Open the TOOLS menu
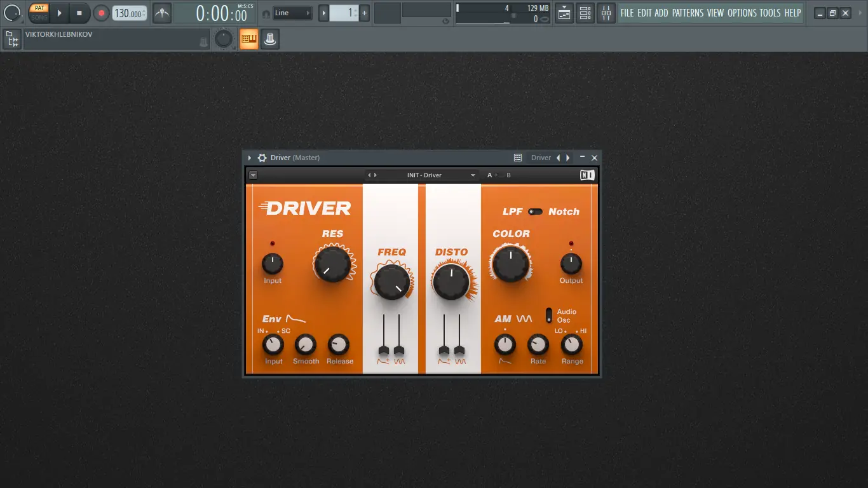 coord(770,13)
